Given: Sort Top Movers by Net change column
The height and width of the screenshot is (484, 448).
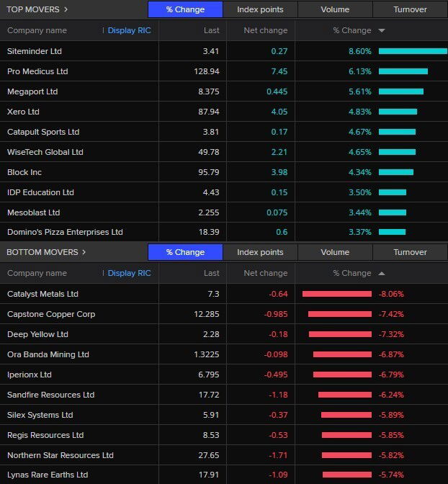Looking at the screenshot, I should click(x=265, y=30).
